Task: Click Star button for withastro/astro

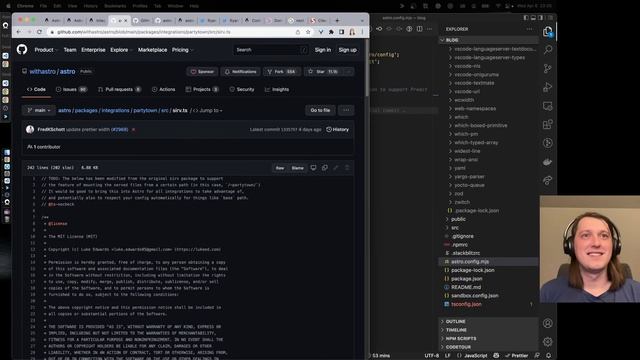Action: [x=323, y=71]
